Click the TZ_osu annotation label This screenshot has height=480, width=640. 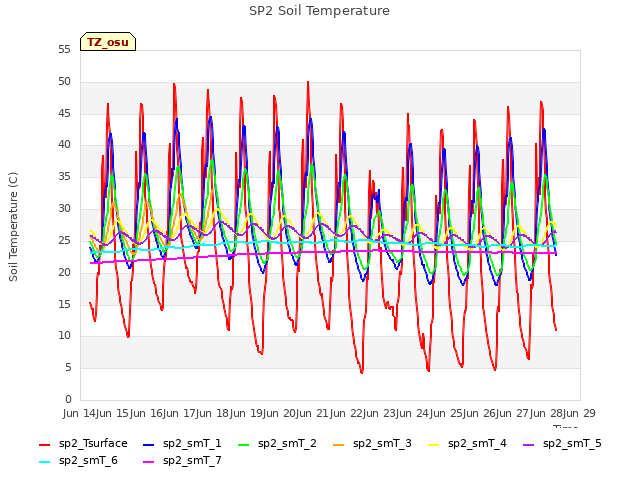tap(108, 42)
